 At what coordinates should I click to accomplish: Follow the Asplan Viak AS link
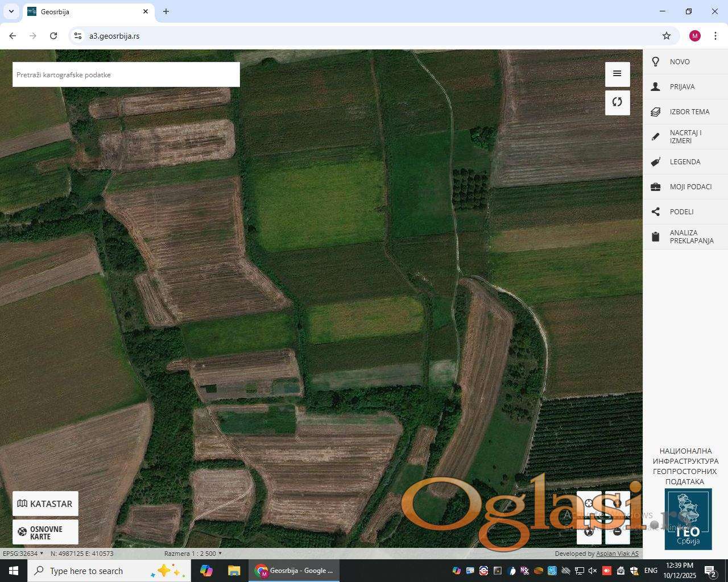coord(617,554)
